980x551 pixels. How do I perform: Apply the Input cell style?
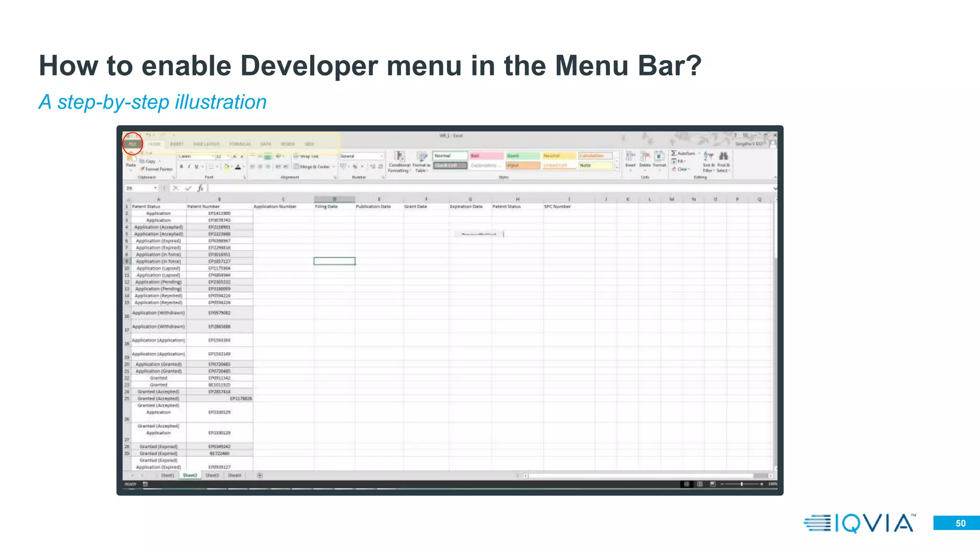[x=523, y=165]
